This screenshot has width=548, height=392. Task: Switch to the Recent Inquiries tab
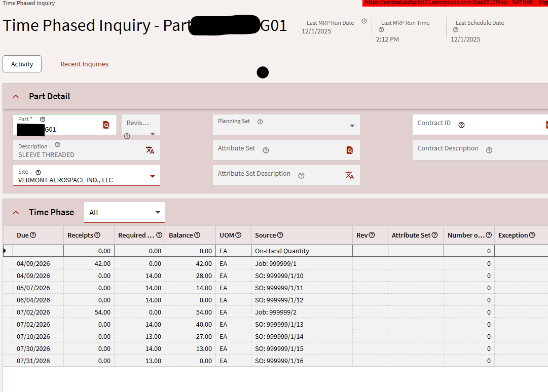[84, 64]
